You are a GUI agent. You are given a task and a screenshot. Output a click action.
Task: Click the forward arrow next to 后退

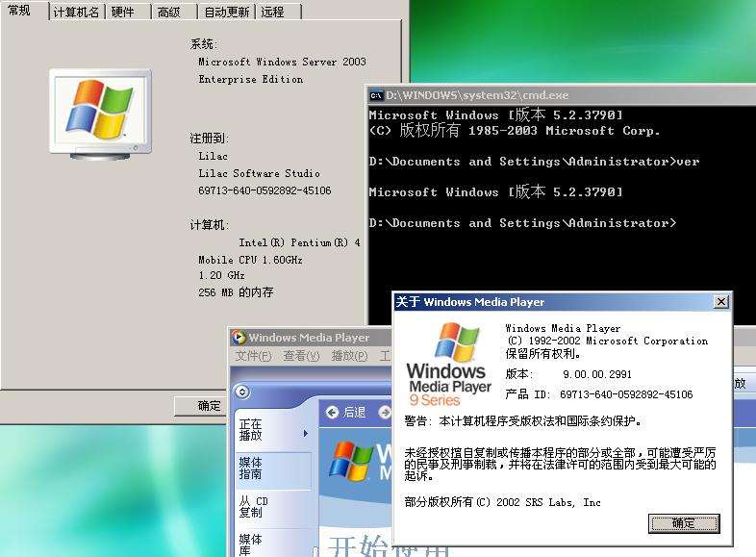point(385,413)
